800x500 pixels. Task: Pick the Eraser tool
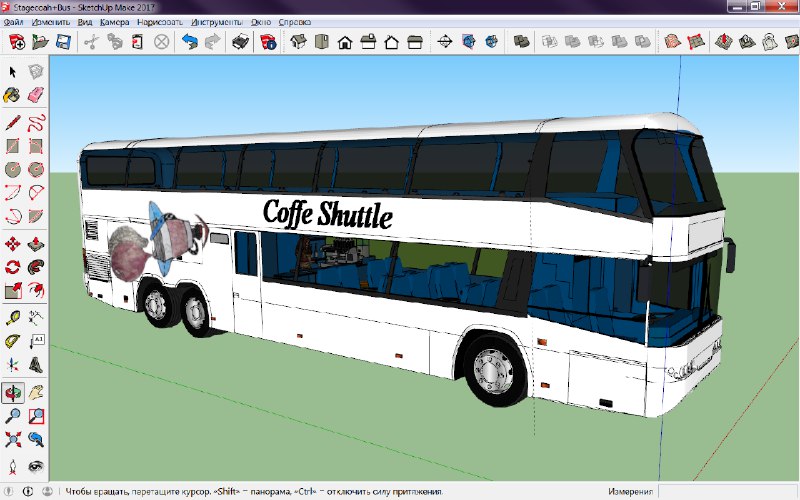pyautogui.click(x=36, y=96)
